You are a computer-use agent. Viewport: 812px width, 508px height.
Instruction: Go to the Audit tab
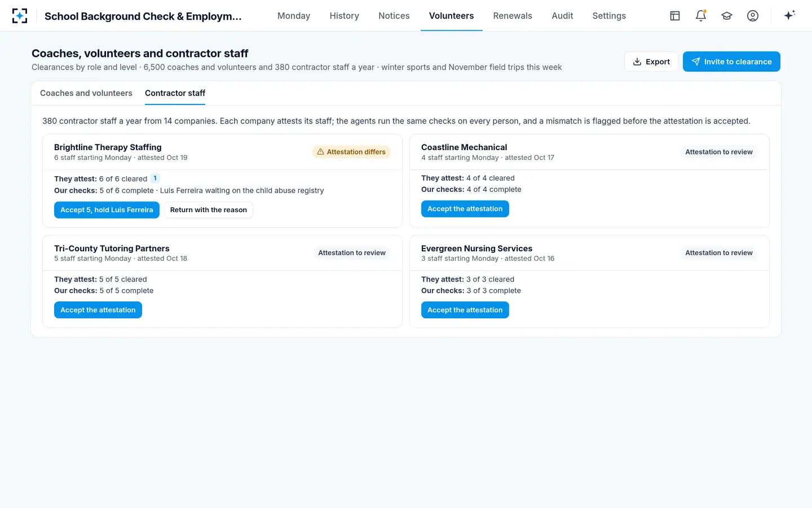pos(562,16)
